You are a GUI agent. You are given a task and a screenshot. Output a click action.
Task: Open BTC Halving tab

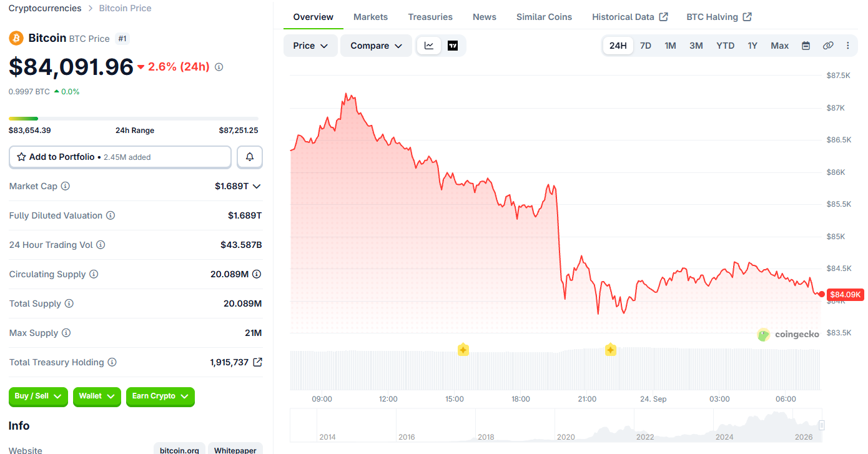click(719, 17)
